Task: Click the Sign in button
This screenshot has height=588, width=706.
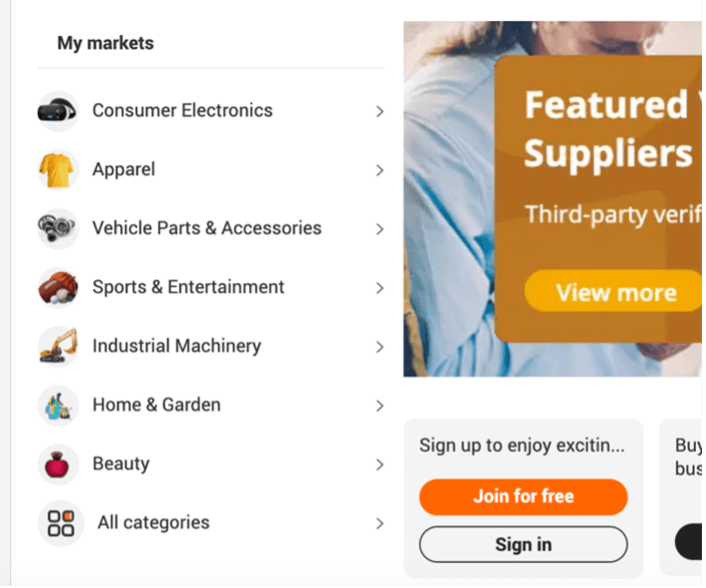Action: click(523, 544)
